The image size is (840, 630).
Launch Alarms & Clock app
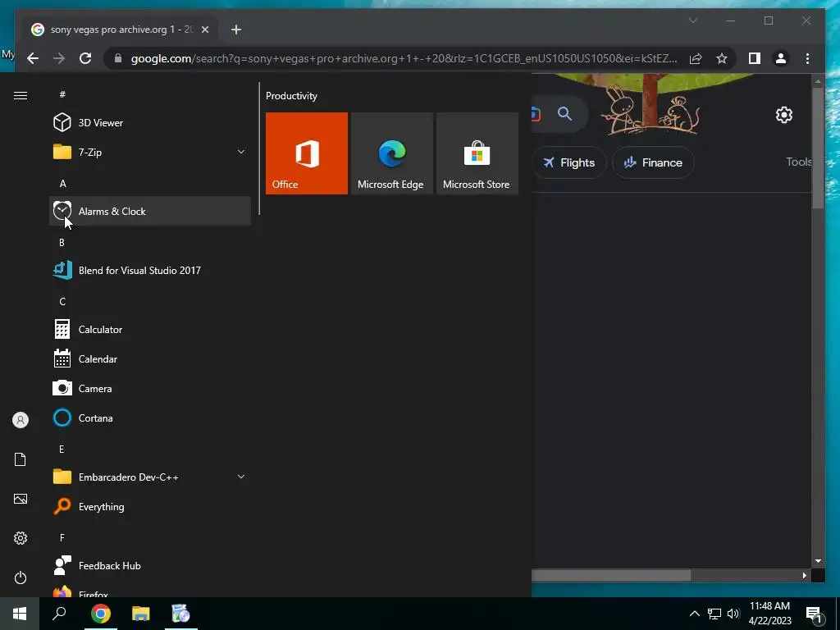coord(150,211)
